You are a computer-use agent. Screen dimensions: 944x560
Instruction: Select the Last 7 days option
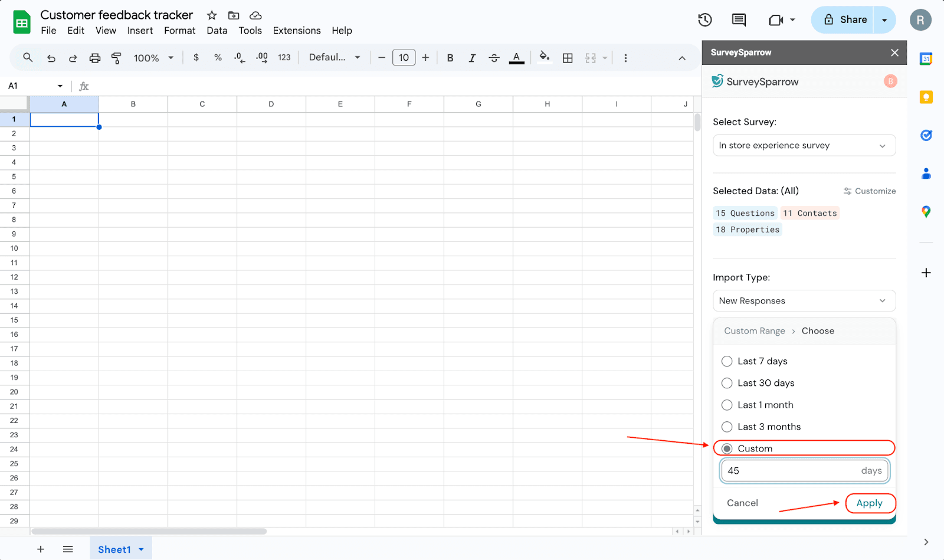(727, 361)
